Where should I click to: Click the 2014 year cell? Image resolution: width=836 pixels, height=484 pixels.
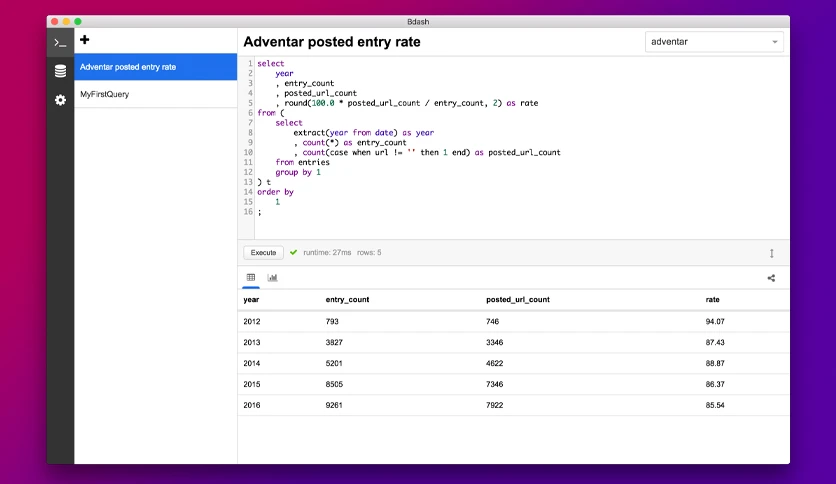[x=252, y=363]
